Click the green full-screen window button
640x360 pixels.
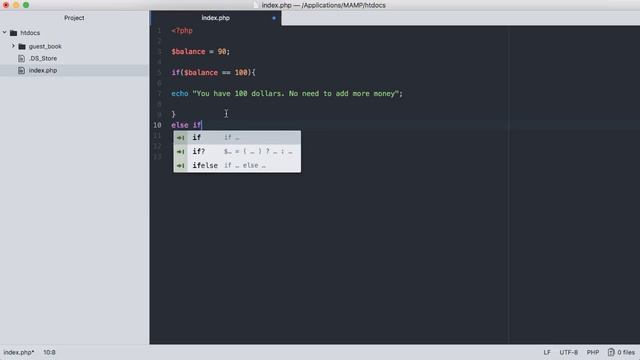[26, 5]
